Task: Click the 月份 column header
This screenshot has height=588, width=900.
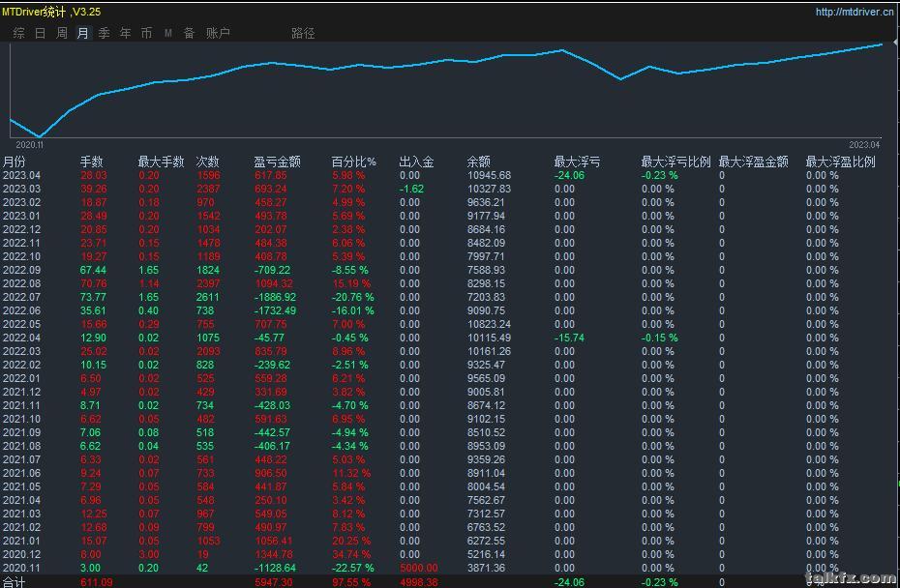Action: [x=15, y=162]
